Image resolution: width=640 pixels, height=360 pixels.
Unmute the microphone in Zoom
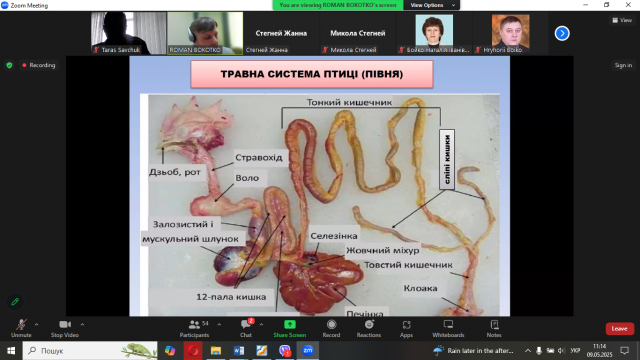point(21,328)
